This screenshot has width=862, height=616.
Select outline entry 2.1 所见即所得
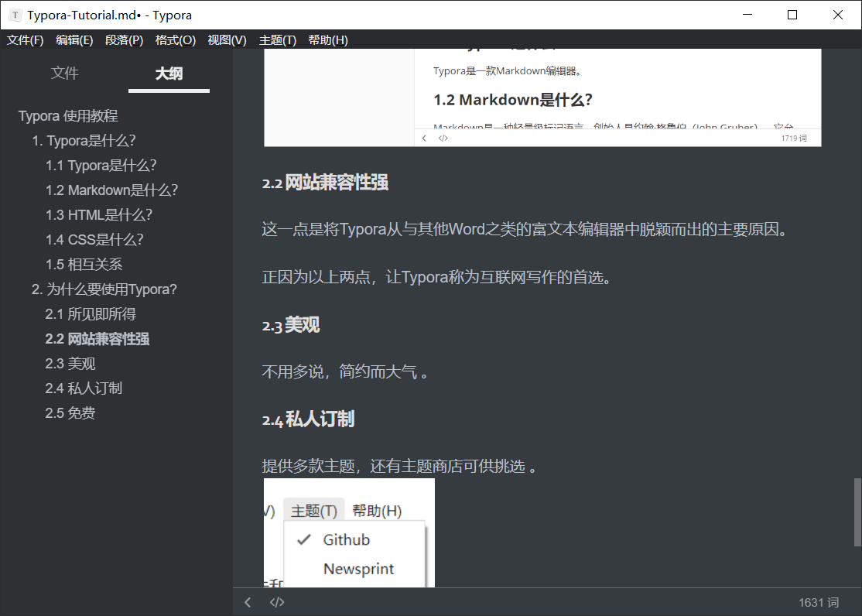(x=91, y=314)
